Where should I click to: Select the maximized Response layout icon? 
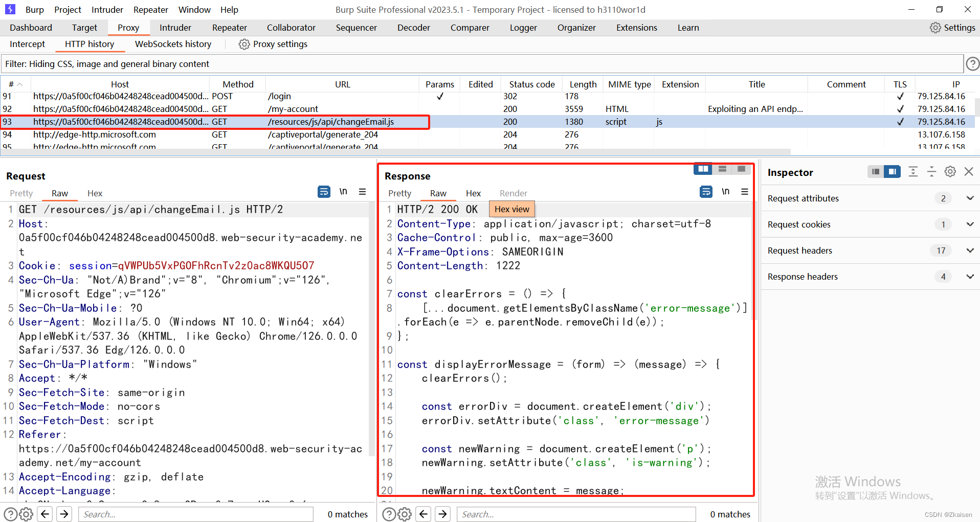point(741,169)
